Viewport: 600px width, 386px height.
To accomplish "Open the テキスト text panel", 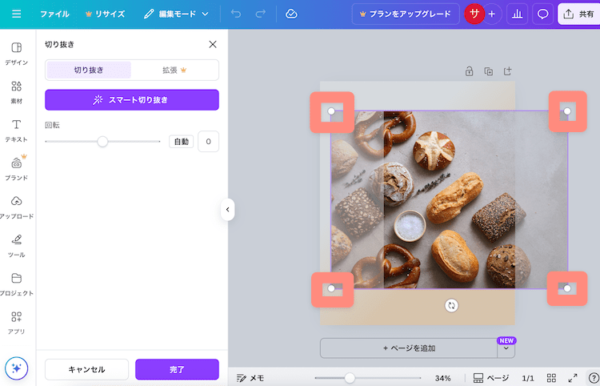I will [16, 130].
